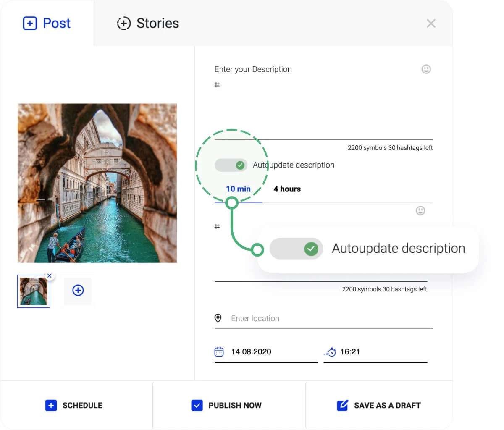Remove the Venice thumbnail image
Image resolution: width=504 pixels, height=430 pixels.
click(50, 275)
